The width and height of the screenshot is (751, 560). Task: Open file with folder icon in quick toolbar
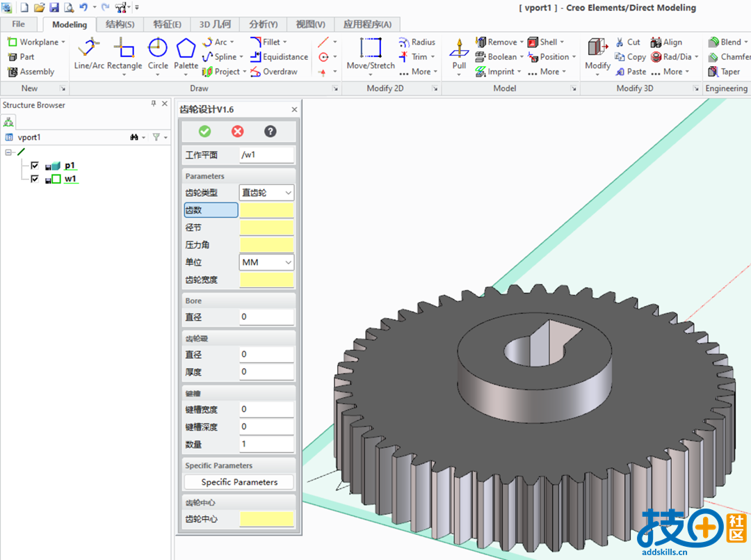pos(39,7)
